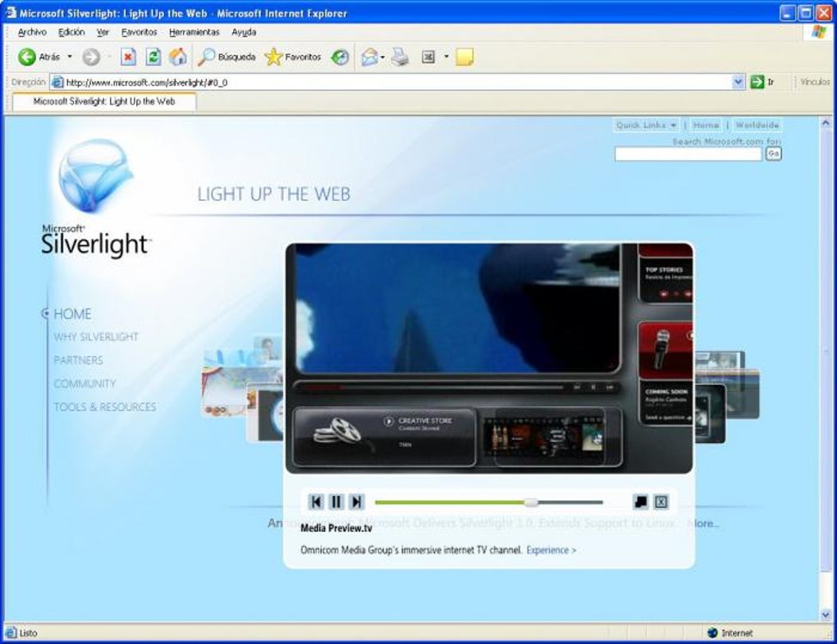Expand the Quick Links dropdown
The width and height of the screenshot is (837, 644).
[646, 125]
